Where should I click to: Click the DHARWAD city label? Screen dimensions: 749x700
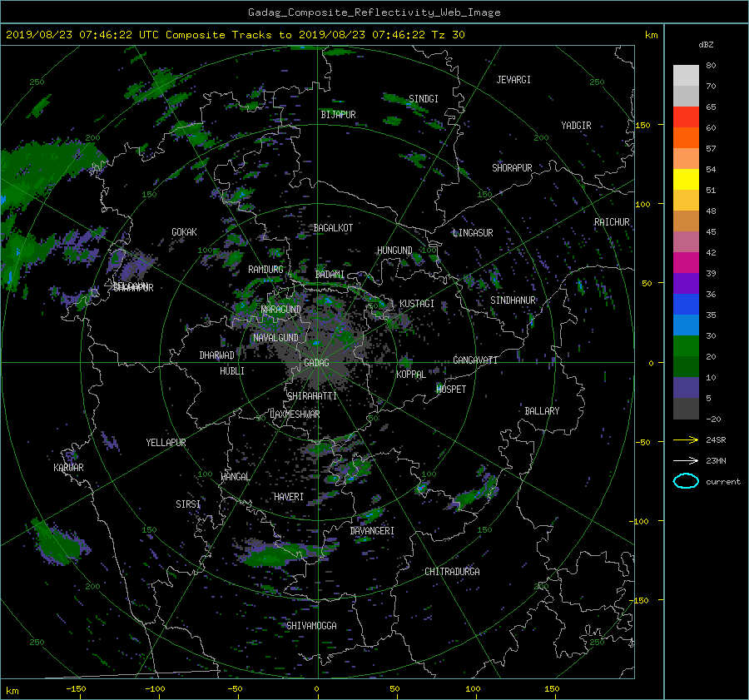(217, 355)
